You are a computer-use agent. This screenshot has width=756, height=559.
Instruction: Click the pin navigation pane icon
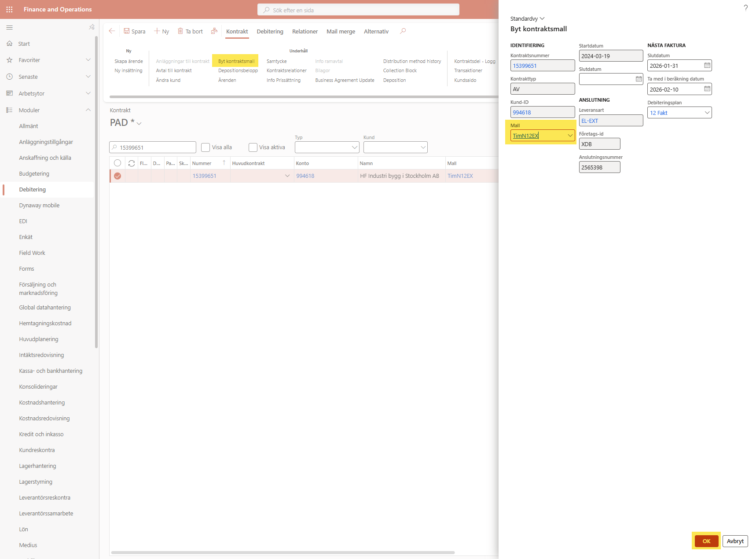click(92, 27)
